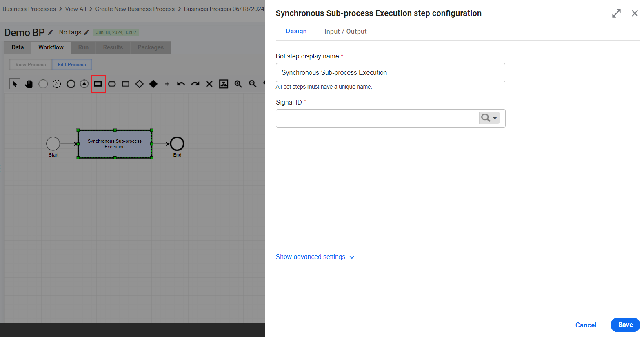
Task: Pick the thin-outline start event circle tool
Action: (x=43, y=84)
